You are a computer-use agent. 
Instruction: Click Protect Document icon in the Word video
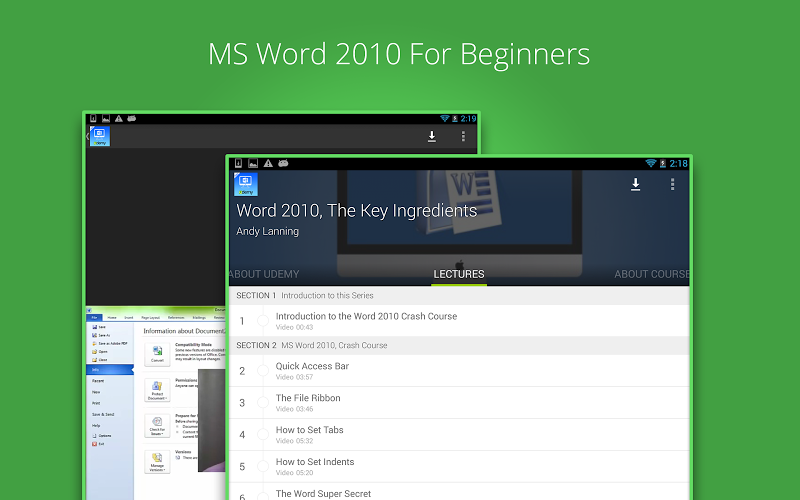[157, 390]
